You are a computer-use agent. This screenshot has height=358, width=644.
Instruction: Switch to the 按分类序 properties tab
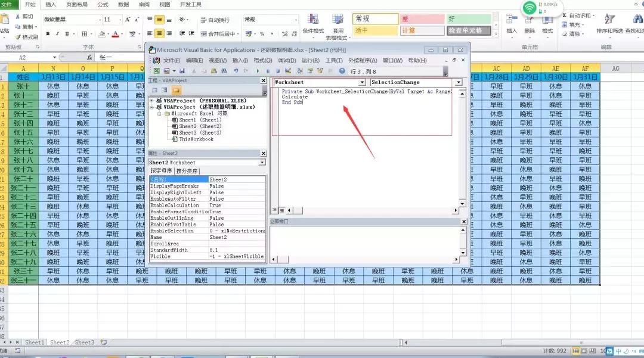coord(187,171)
